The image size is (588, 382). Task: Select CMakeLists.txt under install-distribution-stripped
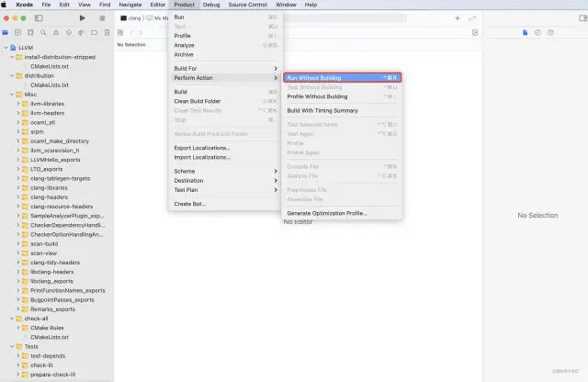[50, 66]
